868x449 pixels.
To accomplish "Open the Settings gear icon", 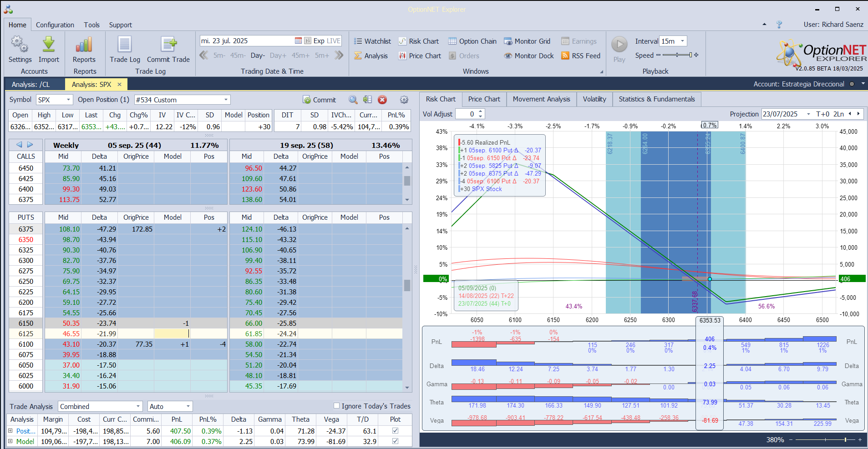I will pos(20,45).
